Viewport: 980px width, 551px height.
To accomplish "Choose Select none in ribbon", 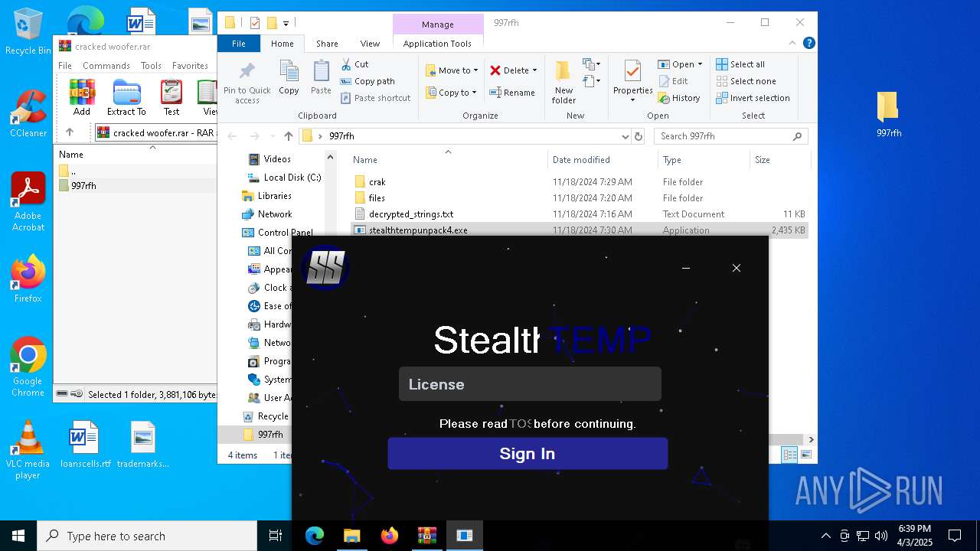I will pos(746,81).
